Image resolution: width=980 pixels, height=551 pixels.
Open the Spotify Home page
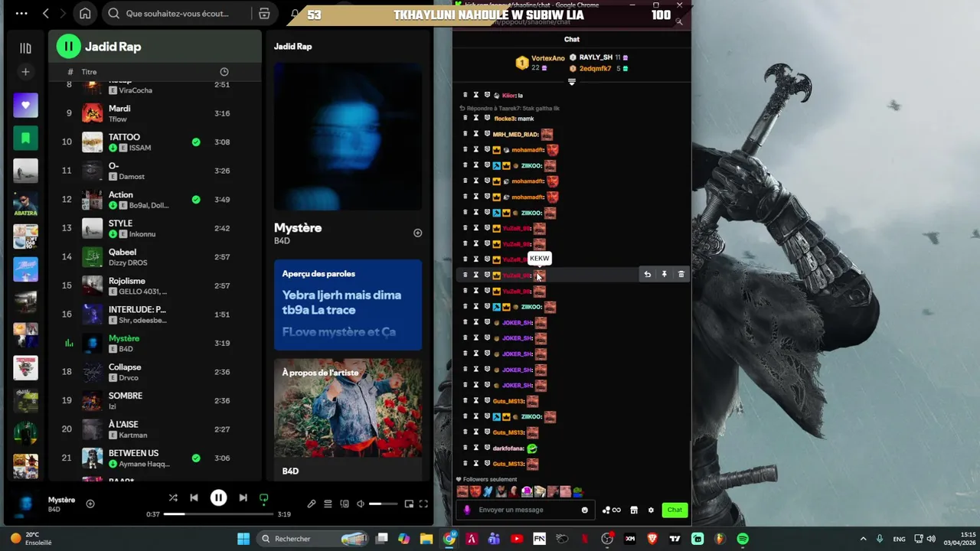[x=85, y=14]
